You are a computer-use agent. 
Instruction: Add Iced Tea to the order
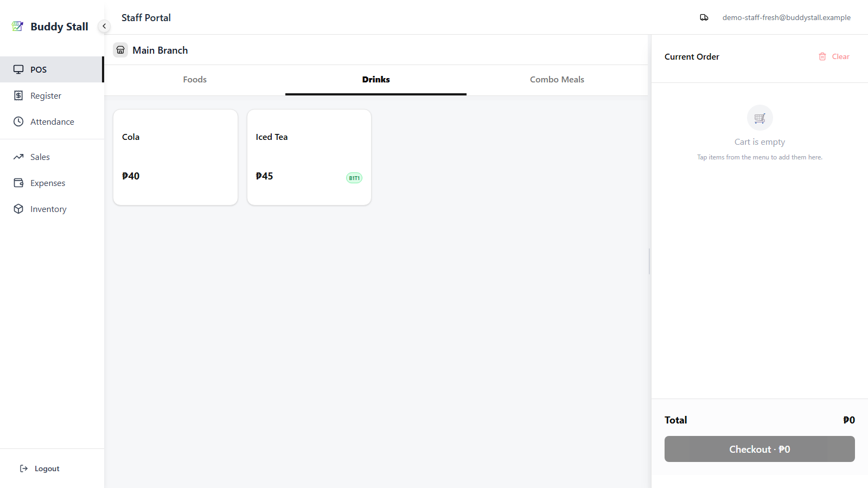click(x=309, y=157)
